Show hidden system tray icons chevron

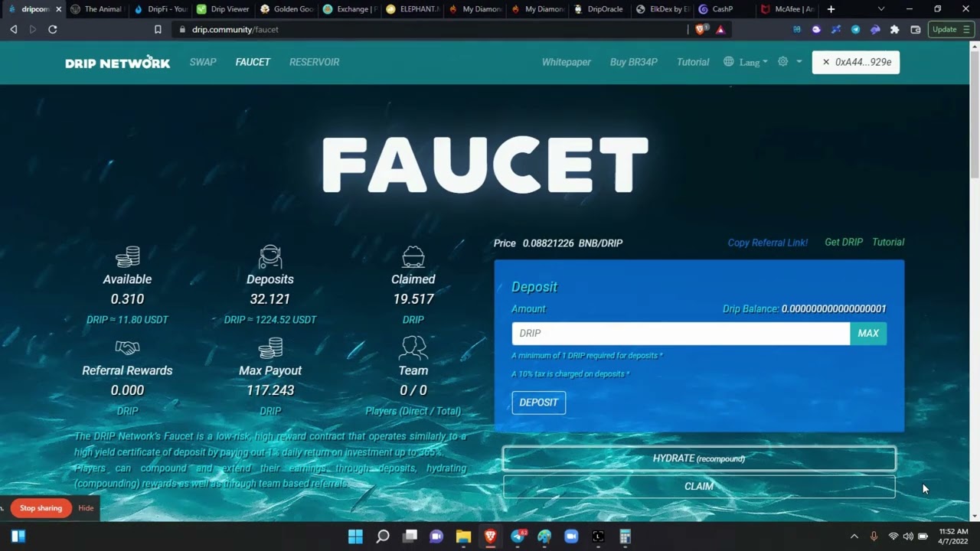[854, 536]
